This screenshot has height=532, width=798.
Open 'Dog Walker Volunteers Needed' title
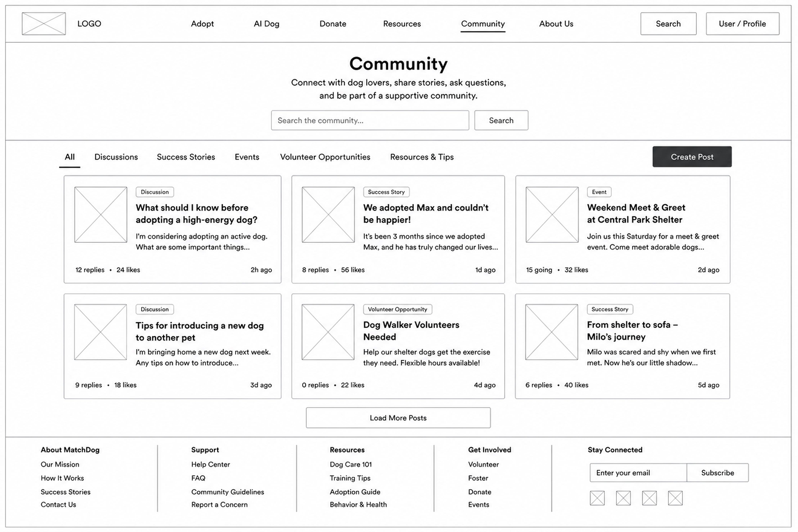[411, 331]
